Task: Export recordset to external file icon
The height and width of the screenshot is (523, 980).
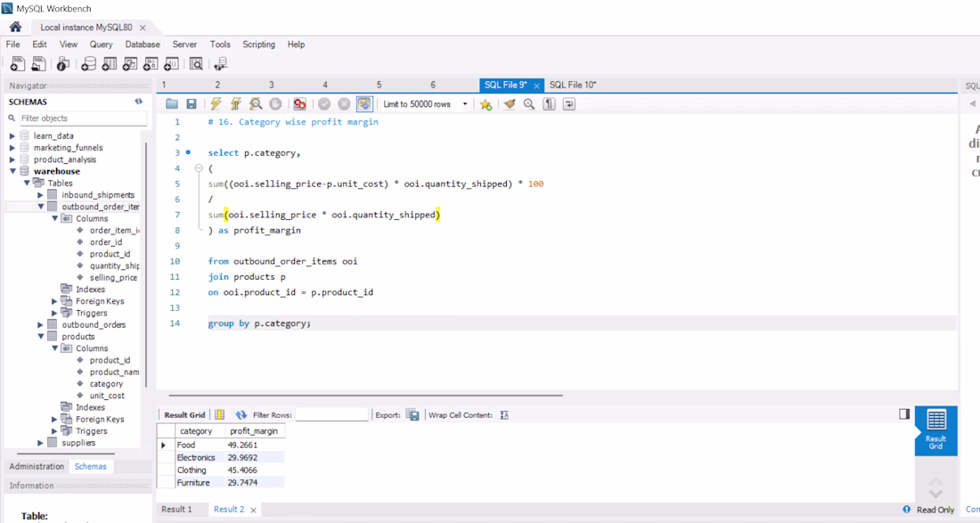Action: tap(412, 415)
